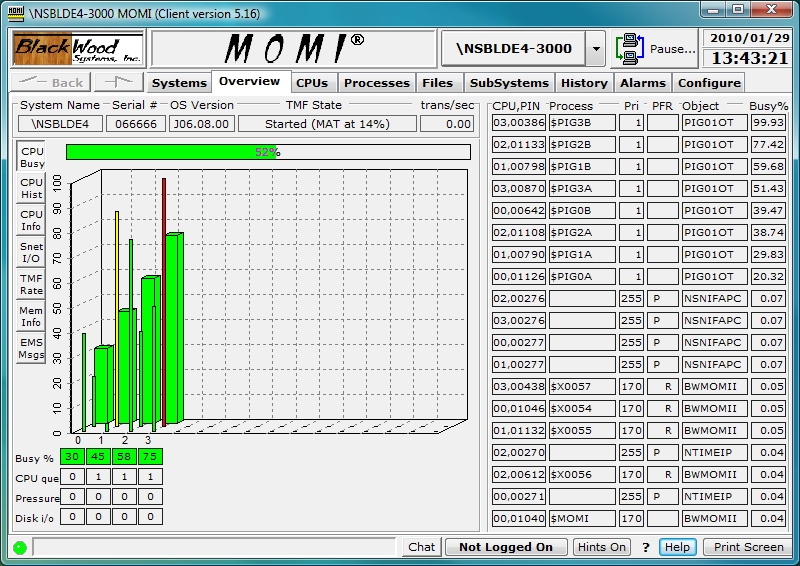Open the Chat button
Screen dimensions: 800x566
coord(422,547)
